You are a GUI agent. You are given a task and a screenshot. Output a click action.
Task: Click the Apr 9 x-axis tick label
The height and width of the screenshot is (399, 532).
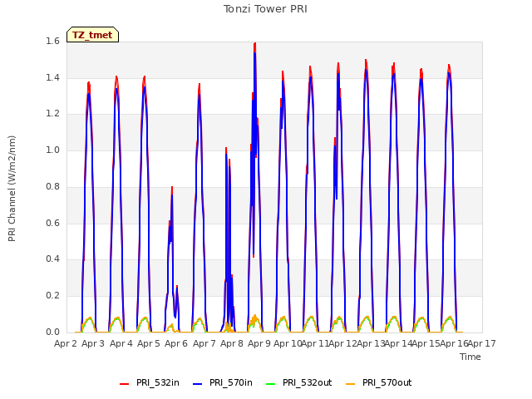click(259, 343)
